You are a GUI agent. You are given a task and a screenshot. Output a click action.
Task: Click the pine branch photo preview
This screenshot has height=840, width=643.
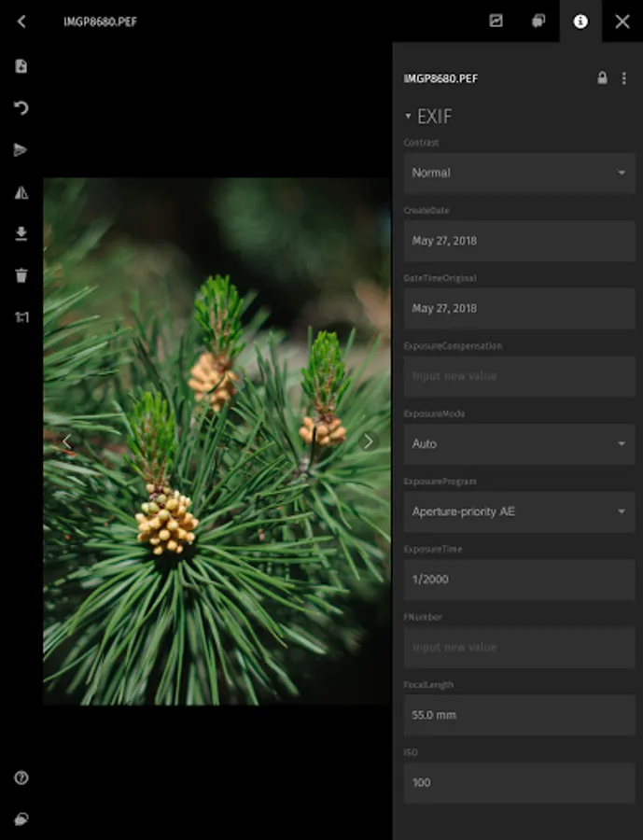pyautogui.click(x=217, y=441)
